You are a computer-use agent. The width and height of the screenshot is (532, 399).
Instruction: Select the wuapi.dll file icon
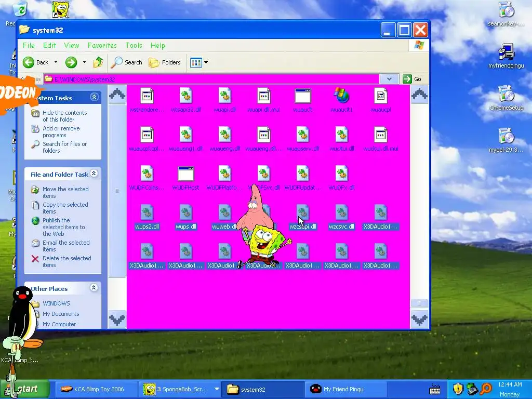224,96
